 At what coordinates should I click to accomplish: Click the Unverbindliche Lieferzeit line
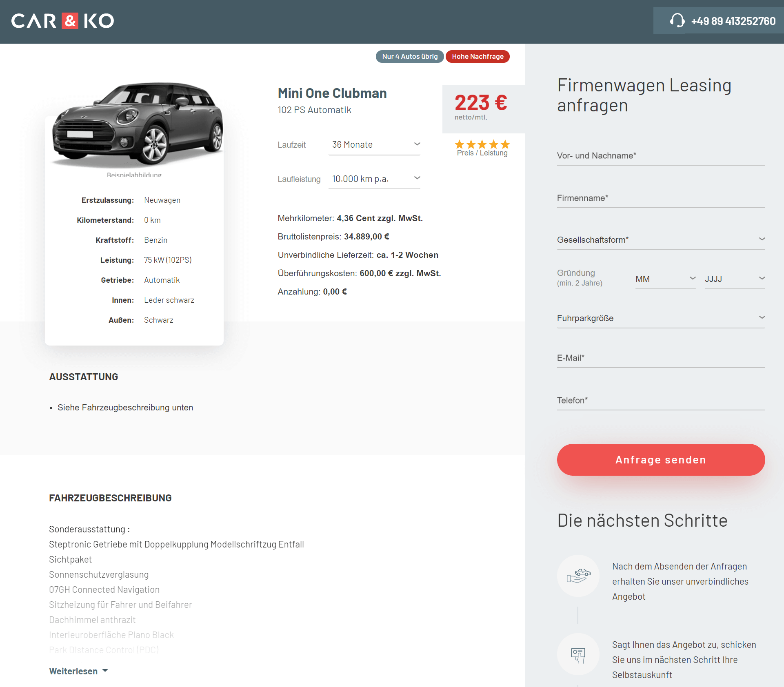point(358,255)
